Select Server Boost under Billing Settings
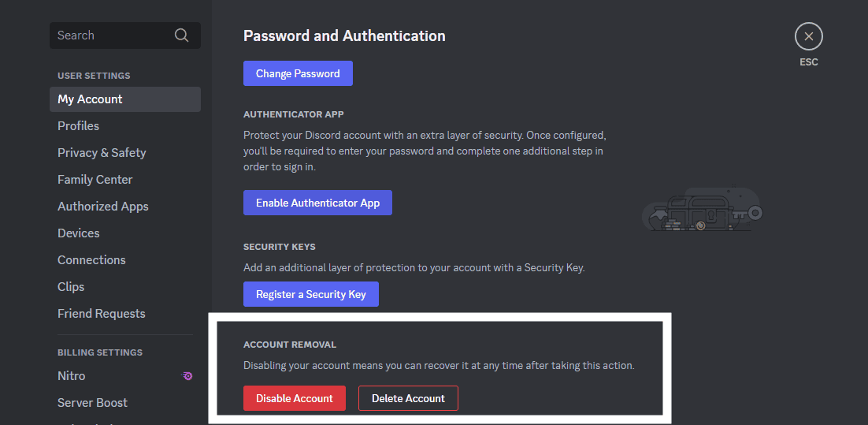 pos(92,403)
